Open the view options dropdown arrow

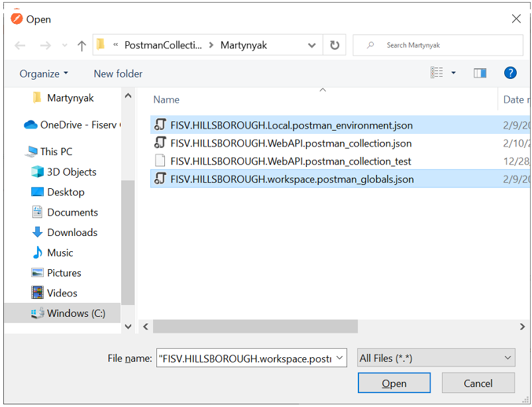454,73
